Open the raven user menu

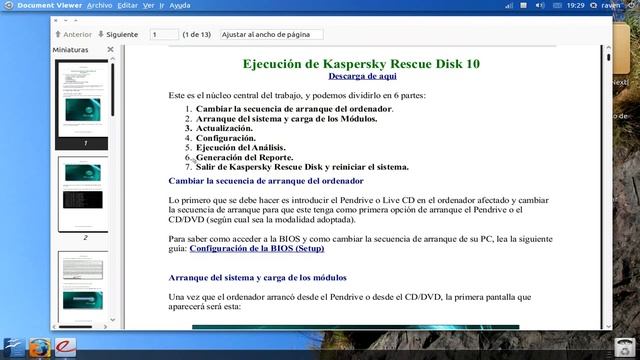point(610,5)
